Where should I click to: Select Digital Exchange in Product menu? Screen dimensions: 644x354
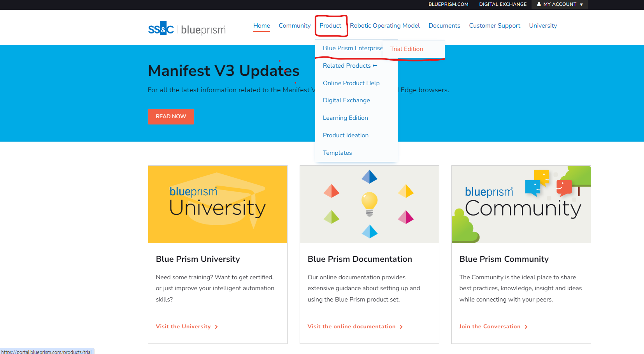[346, 100]
